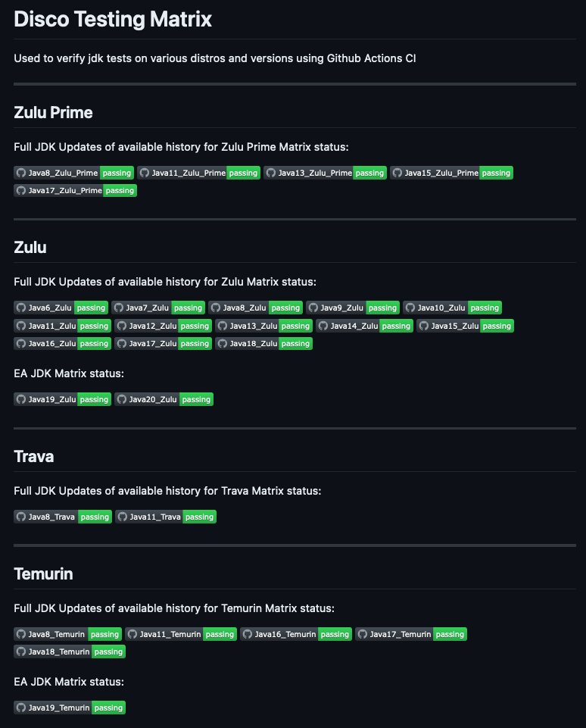The width and height of the screenshot is (586, 728).
Task: Open the Java11_Zulu_Prime status badge
Action: [x=198, y=173]
